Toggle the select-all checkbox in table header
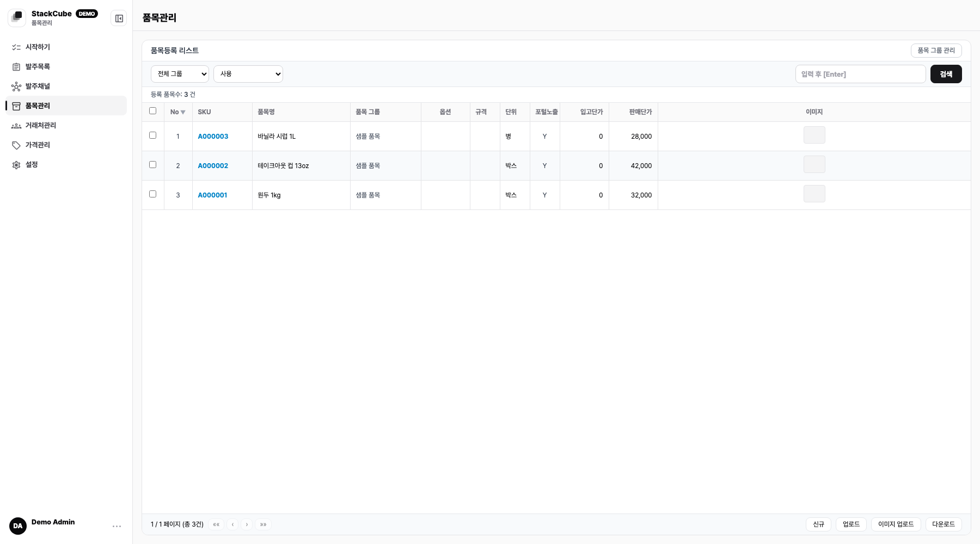 pos(153,111)
